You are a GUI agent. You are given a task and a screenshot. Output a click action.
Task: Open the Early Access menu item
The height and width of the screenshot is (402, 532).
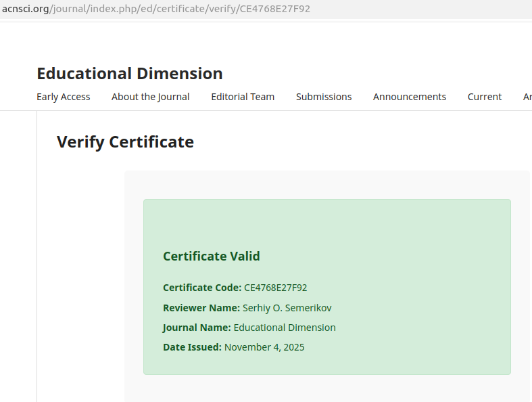63,97
